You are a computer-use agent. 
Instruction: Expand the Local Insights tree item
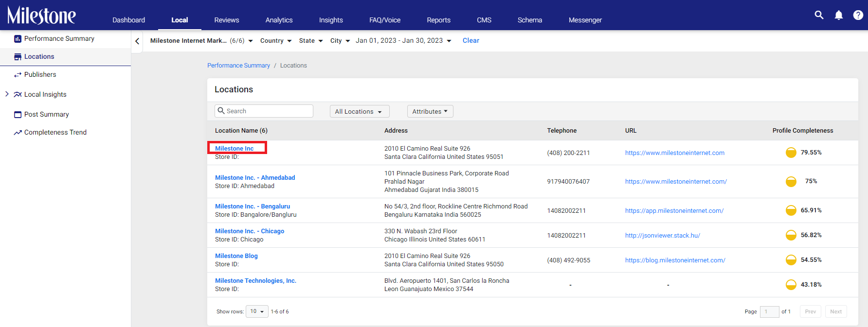coord(7,94)
